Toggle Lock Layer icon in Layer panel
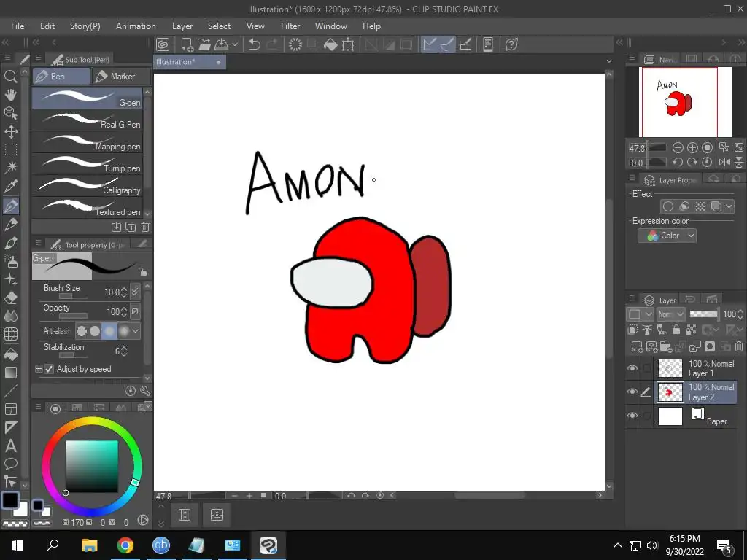Image resolution: width=747 pixels, height=560 pixels. point(676,329)
